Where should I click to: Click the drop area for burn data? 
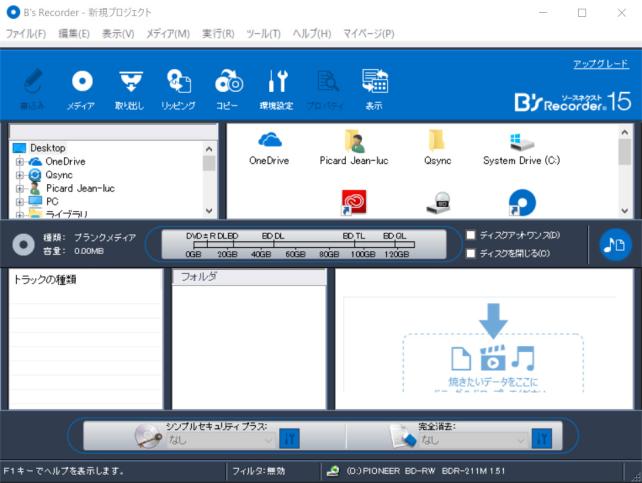[x=493, y=362]
